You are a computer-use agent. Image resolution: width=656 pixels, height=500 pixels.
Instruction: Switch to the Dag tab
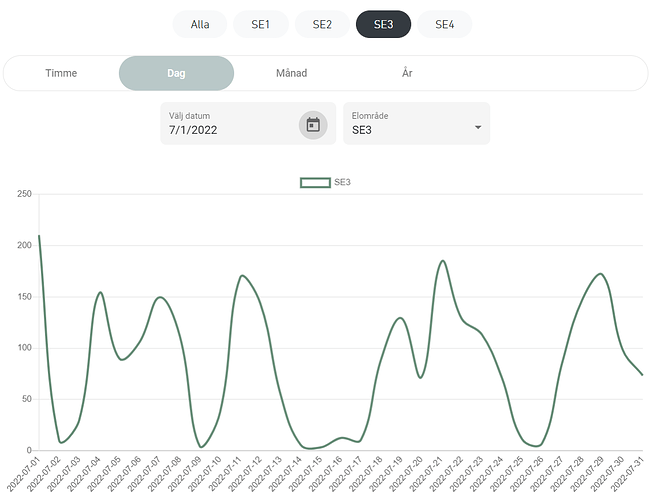(x=176, y=73)
